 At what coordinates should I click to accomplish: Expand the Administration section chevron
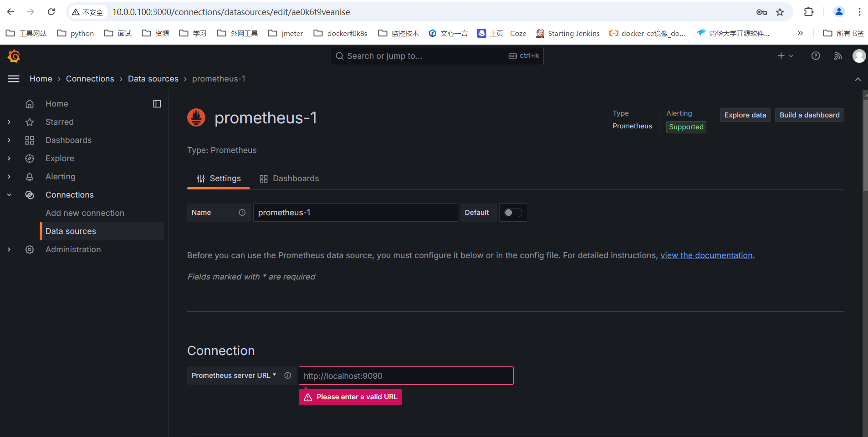tap(9, 249)
